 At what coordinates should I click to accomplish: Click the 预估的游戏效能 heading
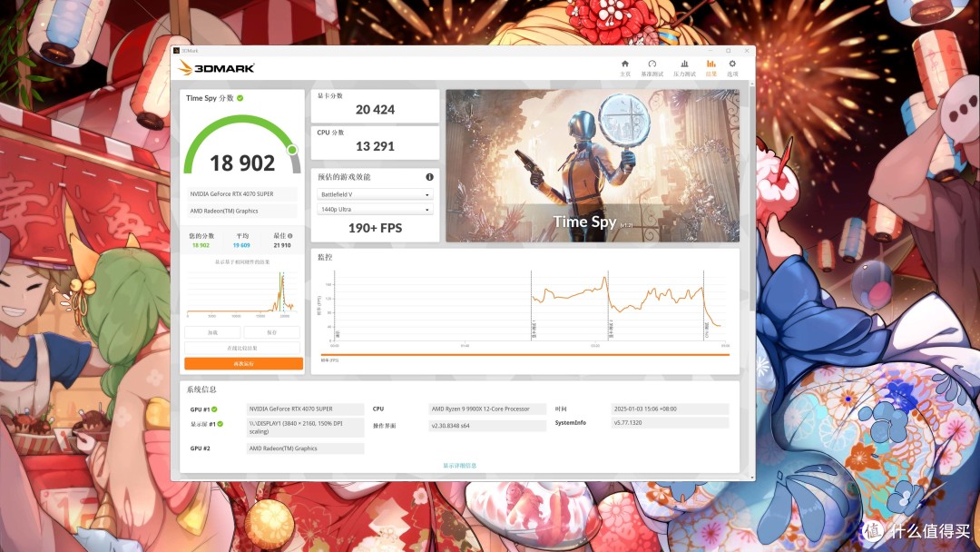tap(345, 177)
